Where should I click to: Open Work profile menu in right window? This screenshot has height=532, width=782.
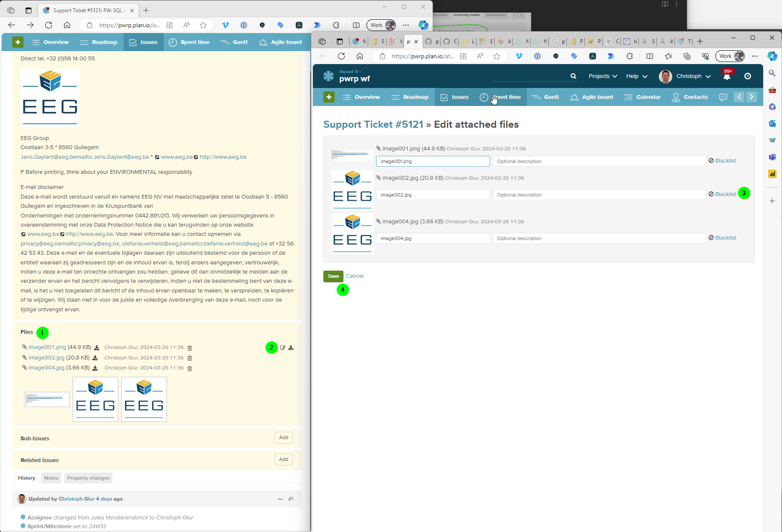730,56
